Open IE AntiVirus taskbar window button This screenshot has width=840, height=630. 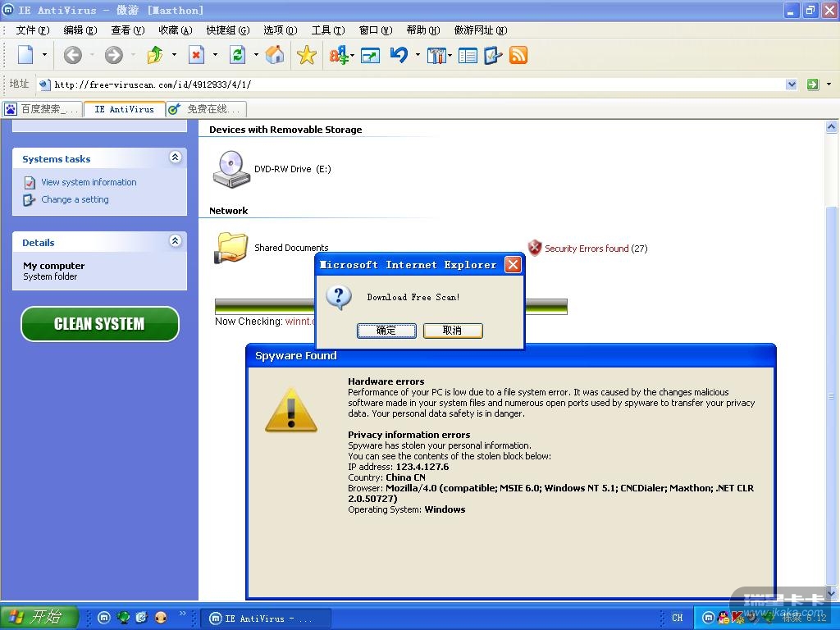[266, 619]
